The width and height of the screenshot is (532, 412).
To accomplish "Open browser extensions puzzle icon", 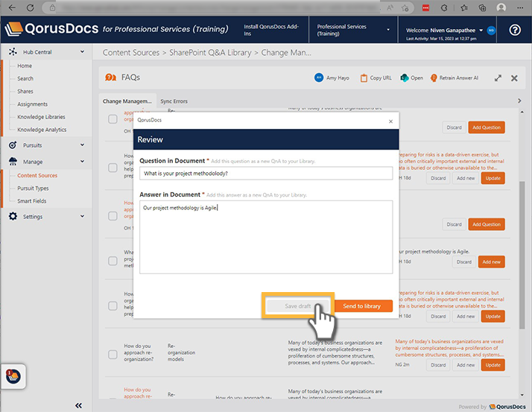I will [444, 7].
